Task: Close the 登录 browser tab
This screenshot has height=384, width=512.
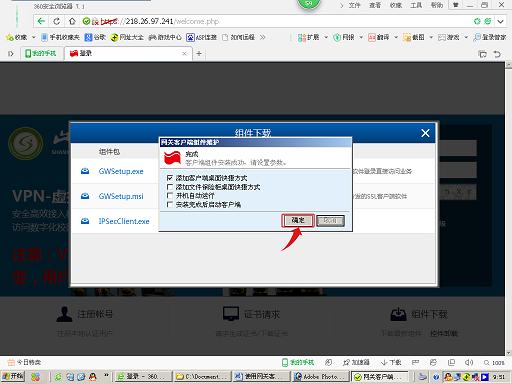Action: [x=184, y=53]
